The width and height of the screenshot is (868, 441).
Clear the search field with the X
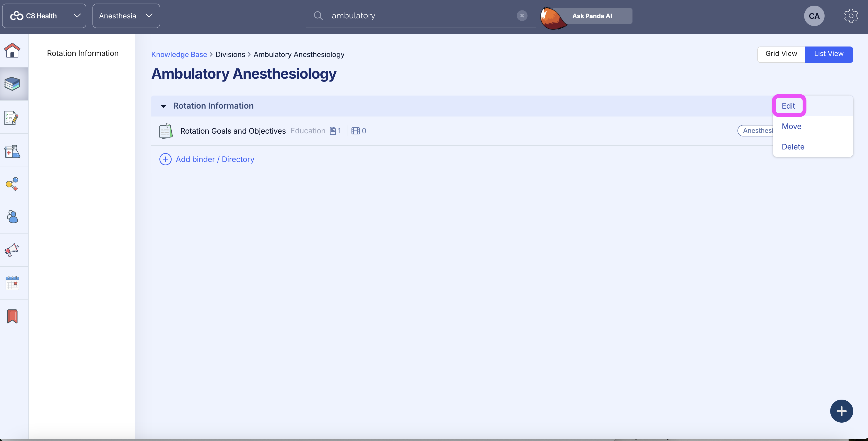[522, 16]
